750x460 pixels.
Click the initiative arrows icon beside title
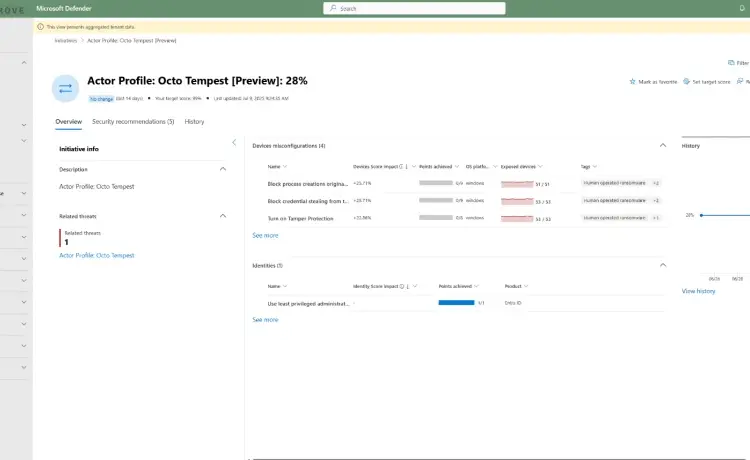[66, 88]
